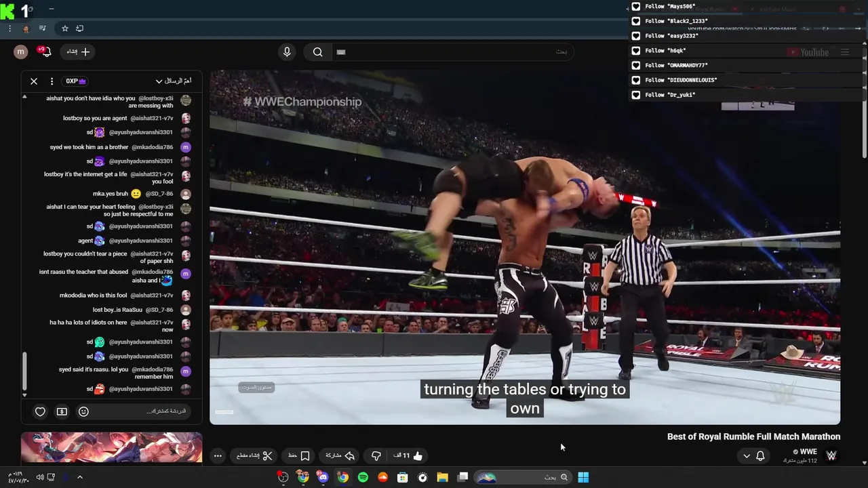
Task: Open notifications bell with +9 badge
Action: pyautogui.click(x=45, y=52)
